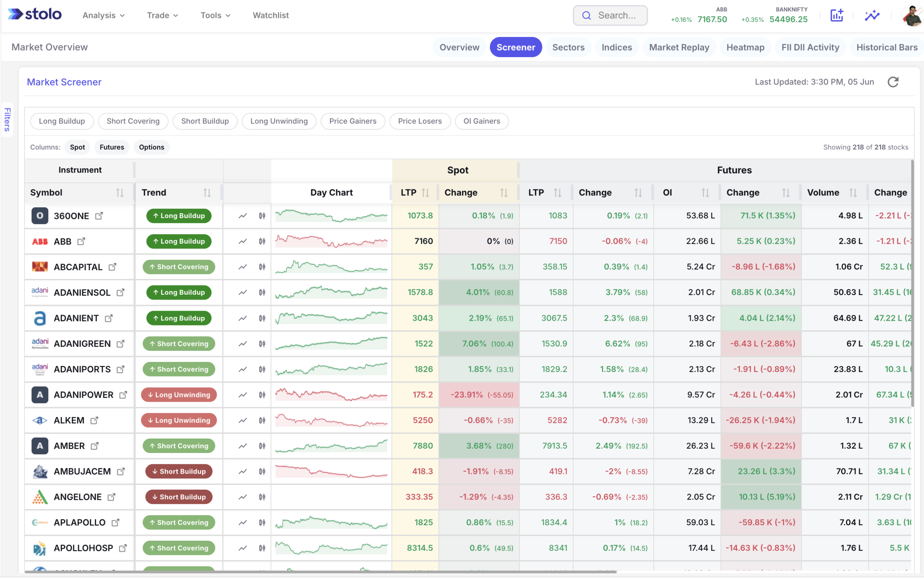This screenshot has height=578, width=924.
Task: Click the vertical table scrollbar
Action: [912, 283]
